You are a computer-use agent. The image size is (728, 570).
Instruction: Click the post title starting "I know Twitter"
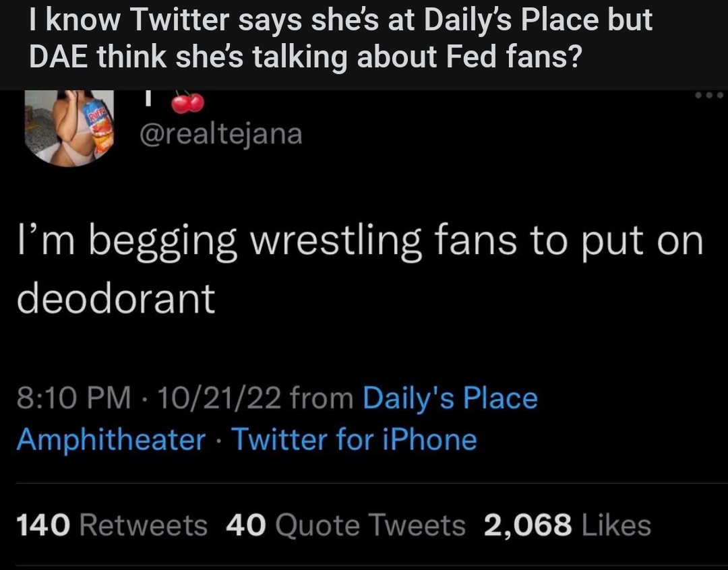pyautogui.click(x=340, y=20)
